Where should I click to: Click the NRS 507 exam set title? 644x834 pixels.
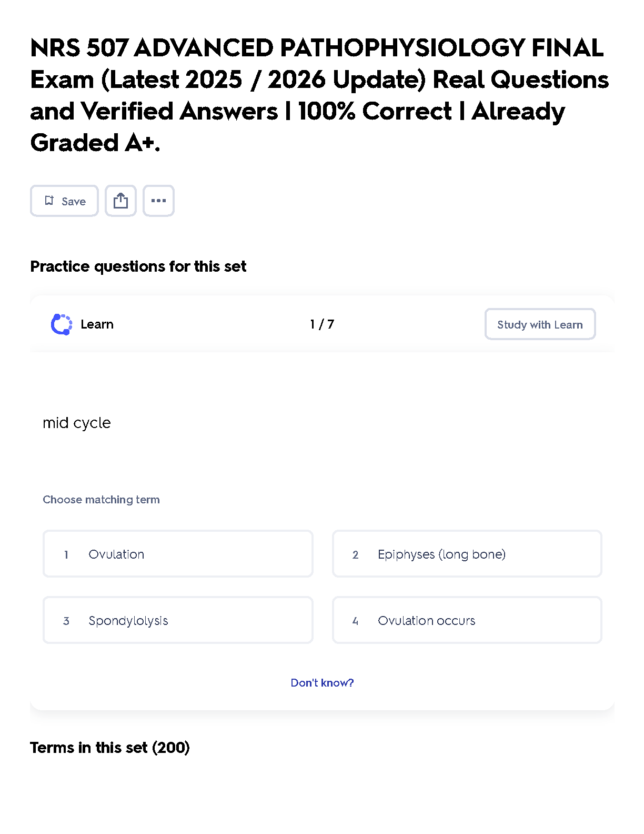point(319,95)
